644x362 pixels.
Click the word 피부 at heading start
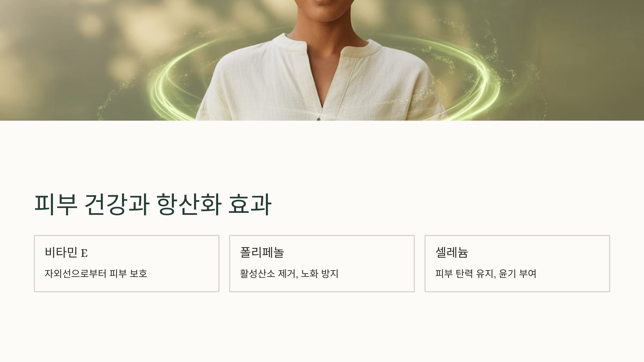click(x=56, y=204)
